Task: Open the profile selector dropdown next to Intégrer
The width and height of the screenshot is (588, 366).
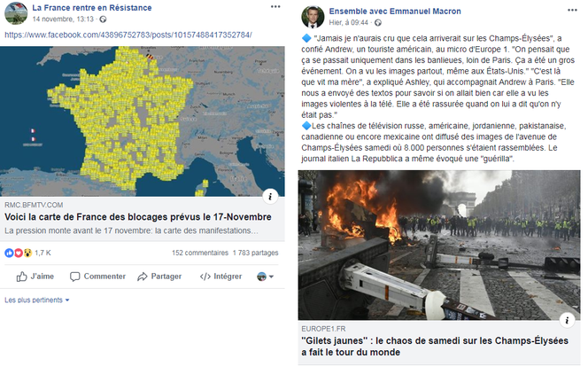Action: (265, 277)
